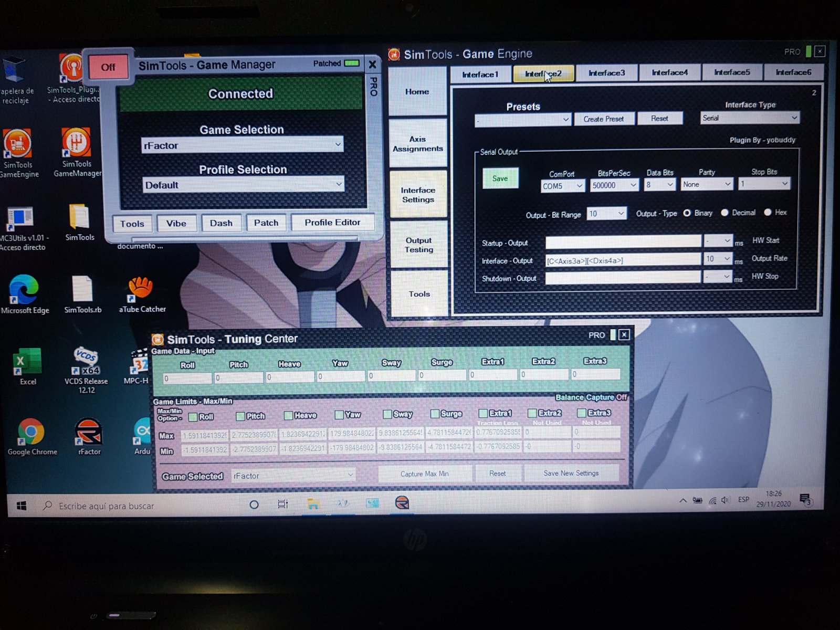Toggle the Off button in Game Manager
Screen dimensions: 840x630
(x=108, y=67)
